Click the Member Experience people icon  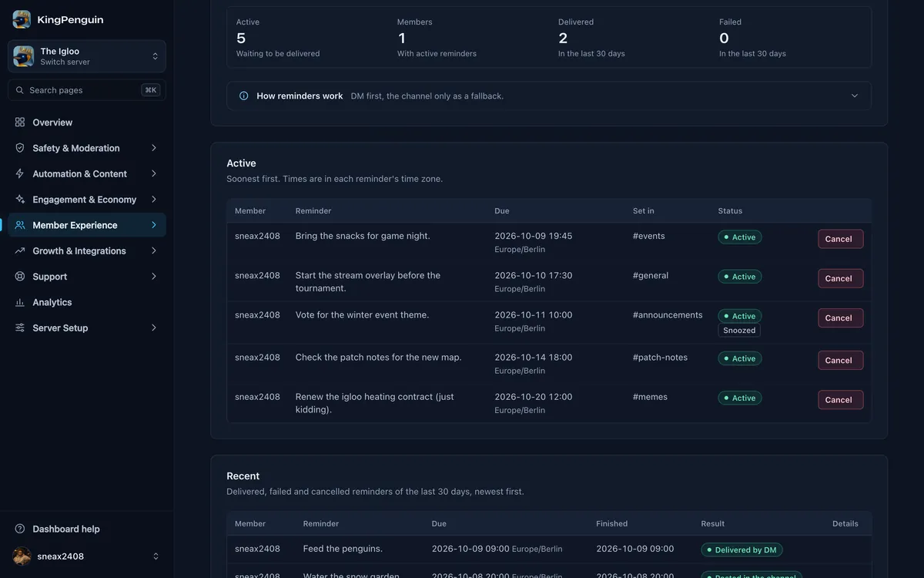coord(20,225)
